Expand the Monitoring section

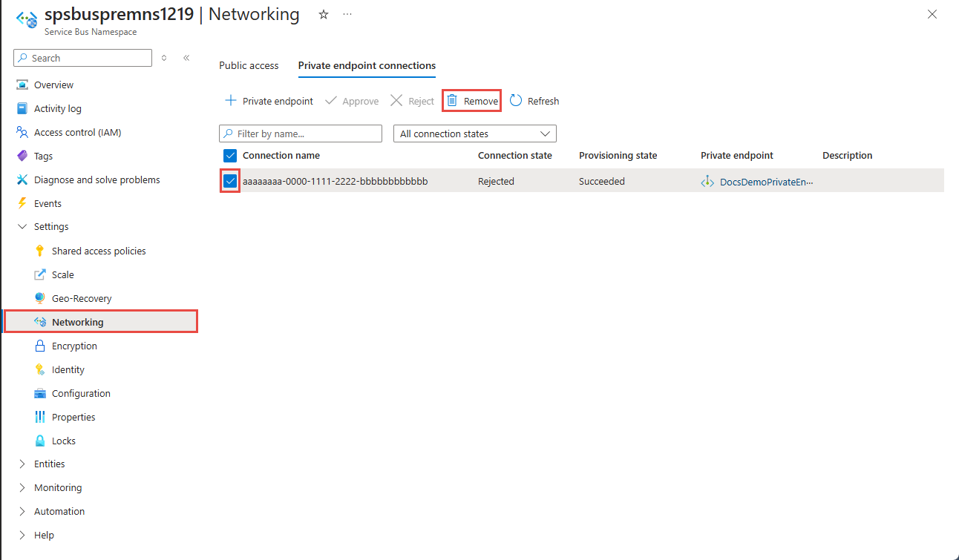click(x=22, y=487)
